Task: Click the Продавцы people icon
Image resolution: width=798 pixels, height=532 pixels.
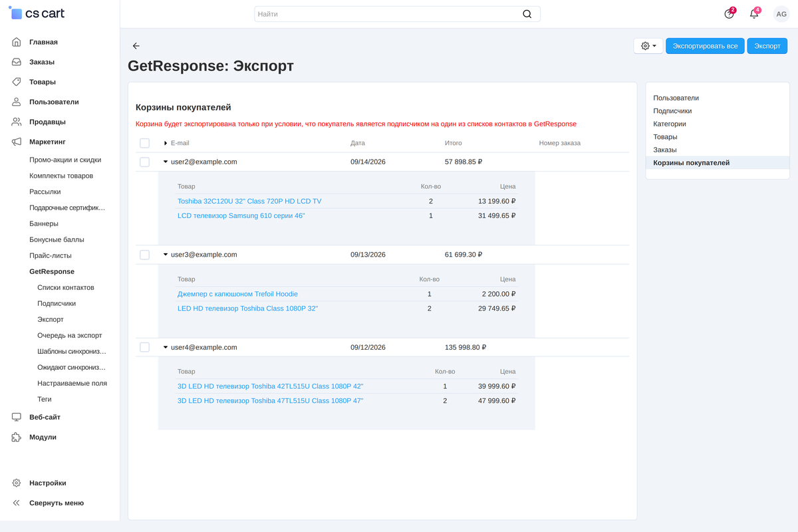Action: point(17,122)
